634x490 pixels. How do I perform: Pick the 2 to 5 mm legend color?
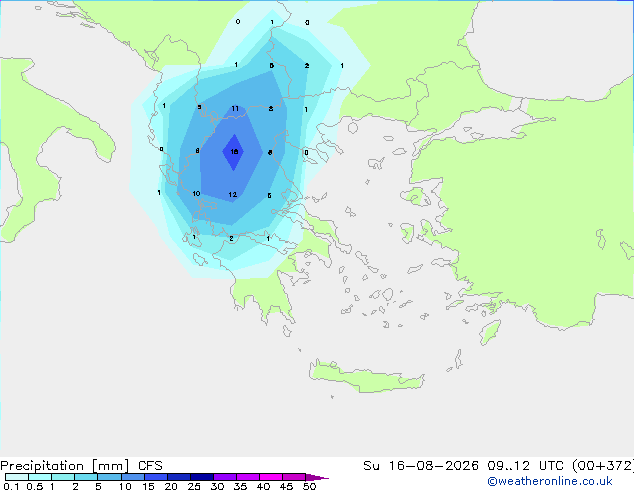point(86,477)
